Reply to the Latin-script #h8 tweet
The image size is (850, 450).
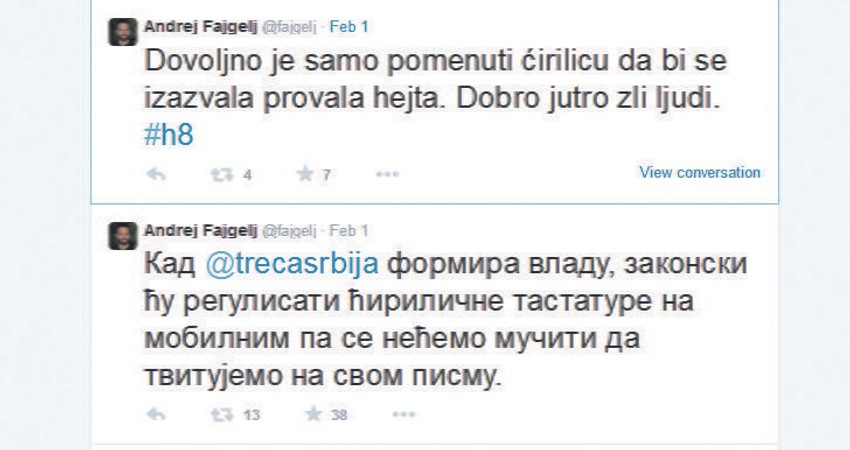pos(156,174)
